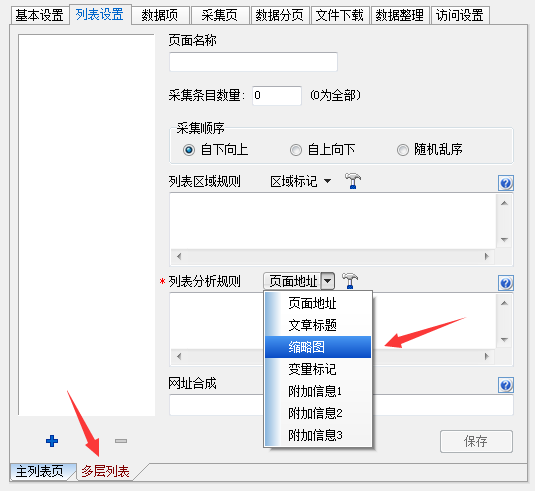The height and width of the screenshot is (491, 535).
Task: Click up arrow of 列表区域规则 vertical scrollbar
Action: click(x=504, y=203)
